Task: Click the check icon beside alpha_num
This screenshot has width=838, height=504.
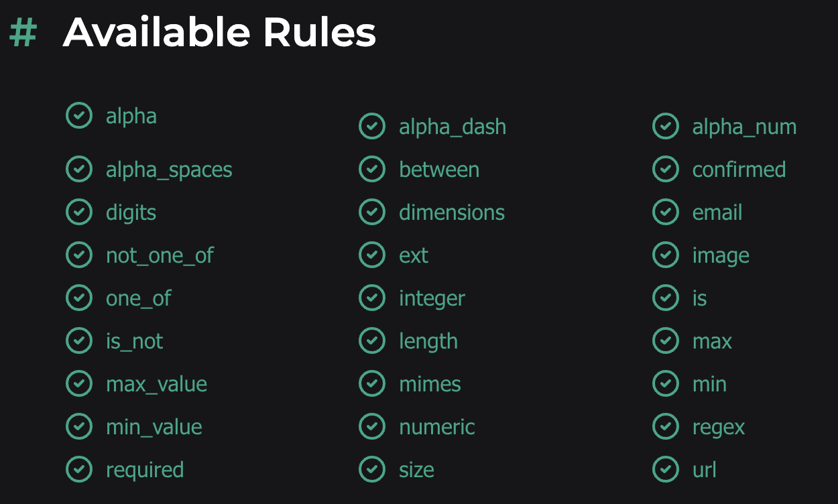Action: tap(666, 126)
